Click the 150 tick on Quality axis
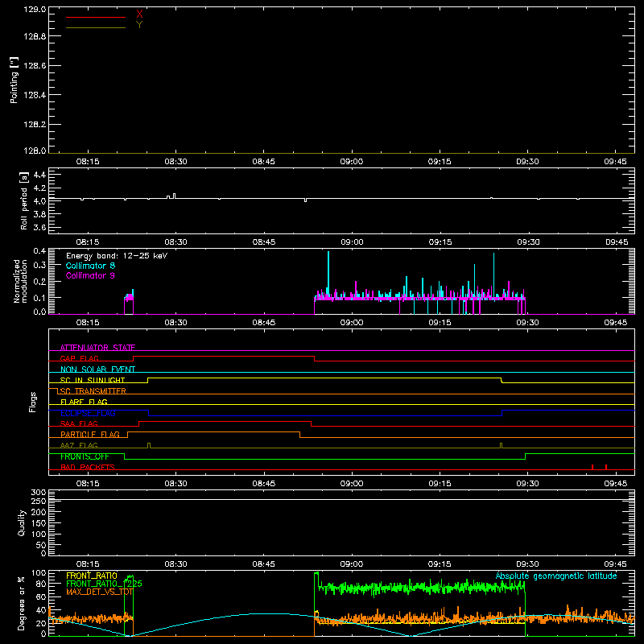Screen dimensions: 644x644 [x=38, y=524]
